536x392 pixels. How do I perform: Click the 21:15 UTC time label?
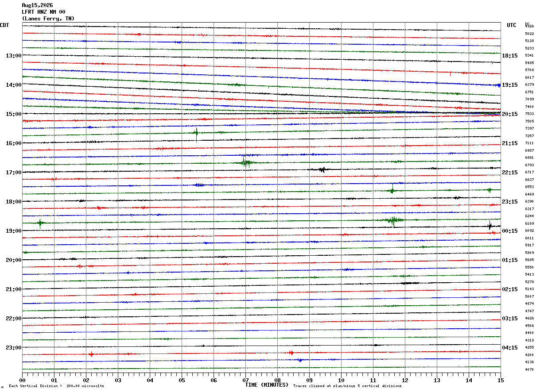[510, 143]
